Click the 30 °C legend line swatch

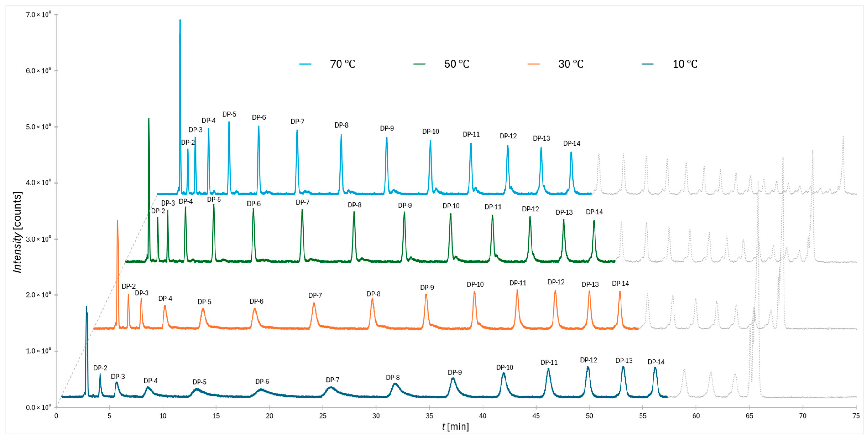(x=533, y=64)
